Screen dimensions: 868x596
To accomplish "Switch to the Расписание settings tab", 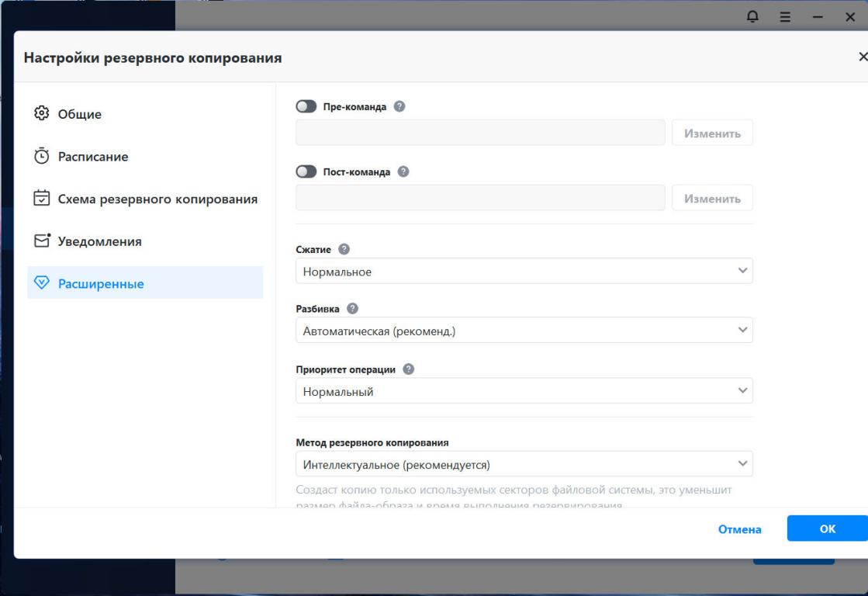I will point(93,157).
